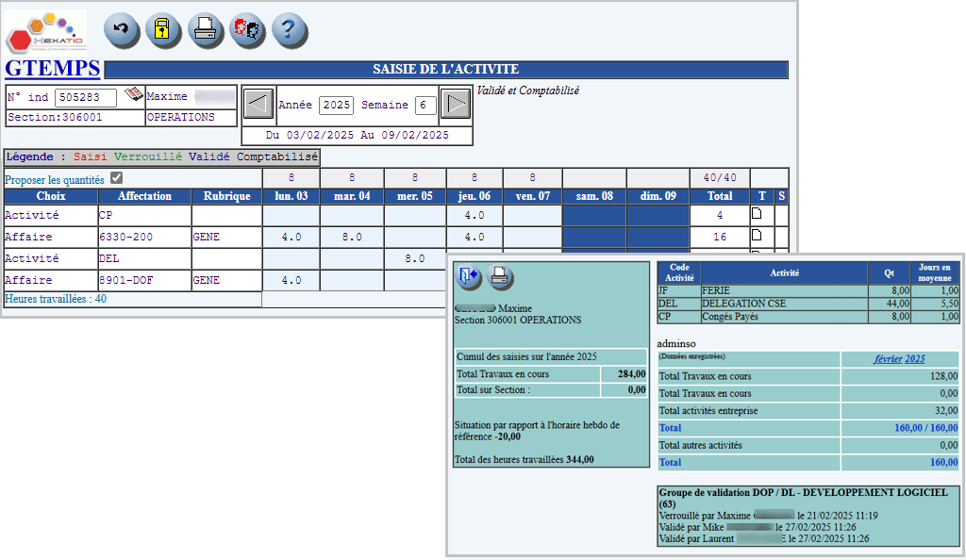Click the Tuesday 8.0 cell for 6330-200
The height and width of the screenshot is (560, 966).
point(352,237)
